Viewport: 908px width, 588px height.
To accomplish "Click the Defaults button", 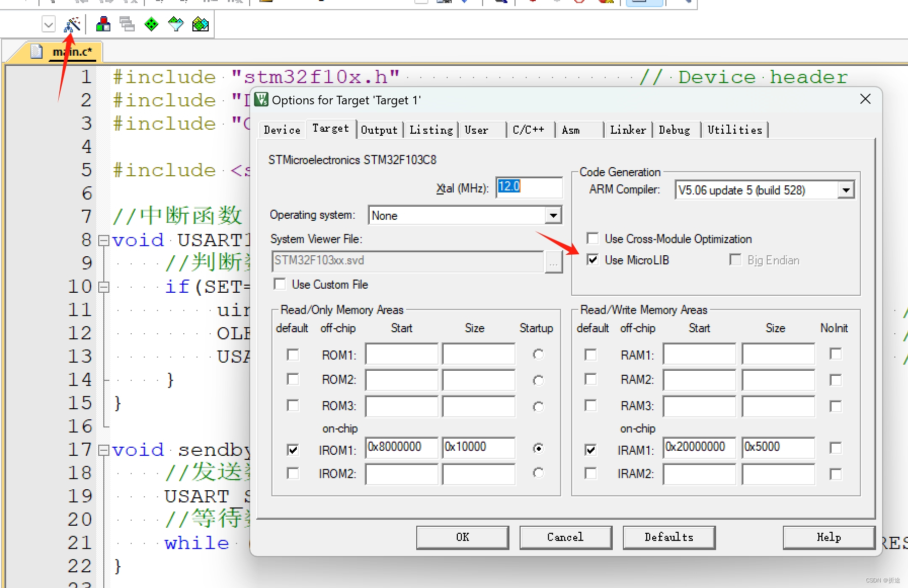I will (x=668, y=537).
